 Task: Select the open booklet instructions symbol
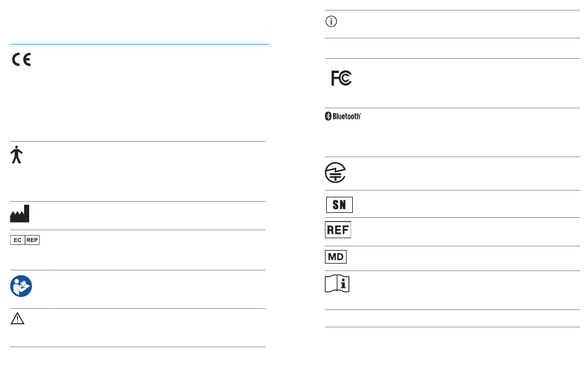tap(337, 283)
